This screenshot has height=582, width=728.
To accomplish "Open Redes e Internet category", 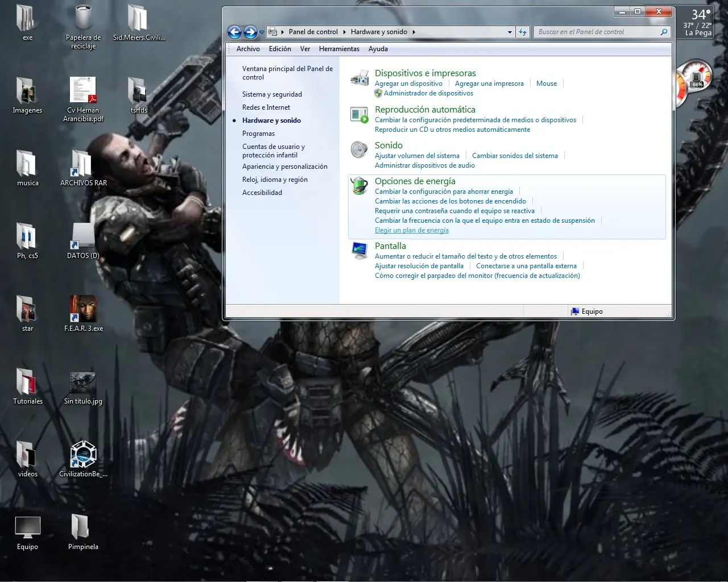I will point(266,107).
